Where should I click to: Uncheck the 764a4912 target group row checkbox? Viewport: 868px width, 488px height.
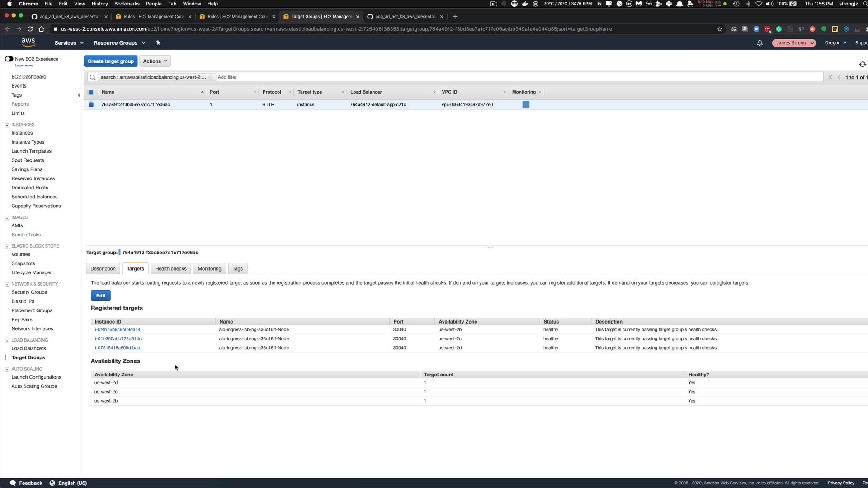(91, 105)
